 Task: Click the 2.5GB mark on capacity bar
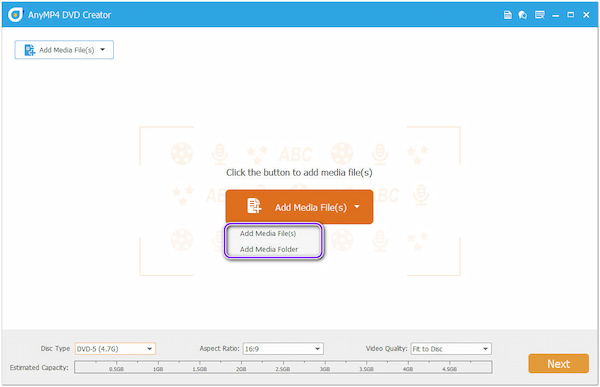283,369
